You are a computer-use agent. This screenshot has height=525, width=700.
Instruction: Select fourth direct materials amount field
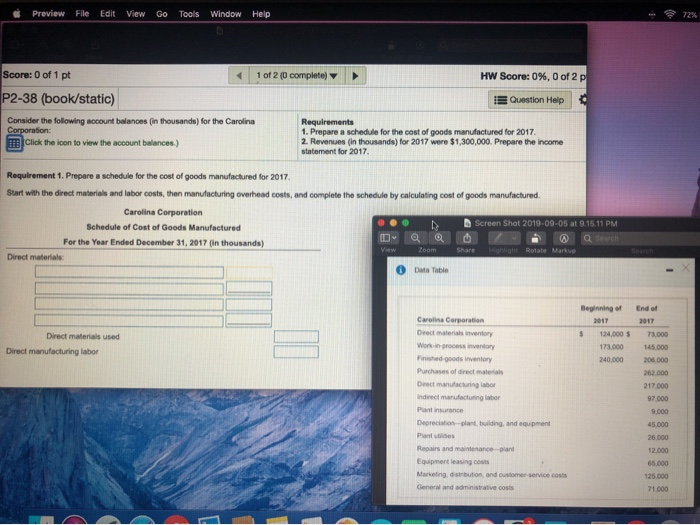coord(249,320)
